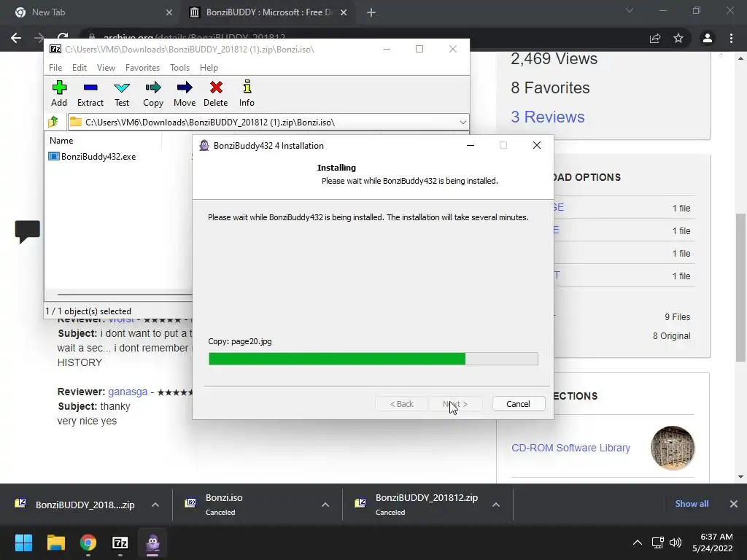The image size is (747, 560).
Task: Show all downloads
Action: 692,504
